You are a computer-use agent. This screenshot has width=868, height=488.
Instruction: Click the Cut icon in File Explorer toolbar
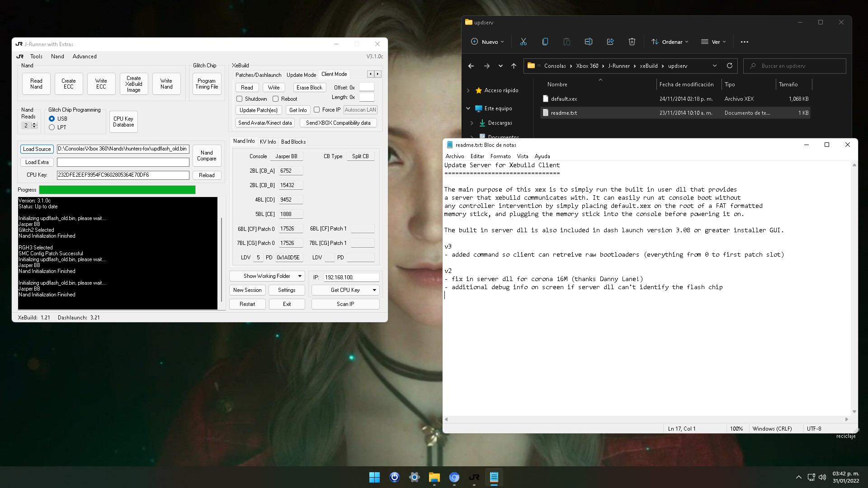point(523,42)
